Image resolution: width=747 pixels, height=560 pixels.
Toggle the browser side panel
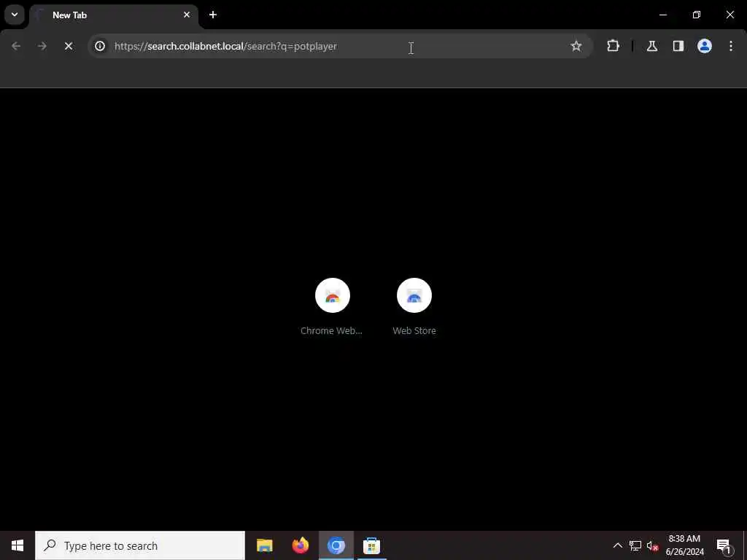678,46
